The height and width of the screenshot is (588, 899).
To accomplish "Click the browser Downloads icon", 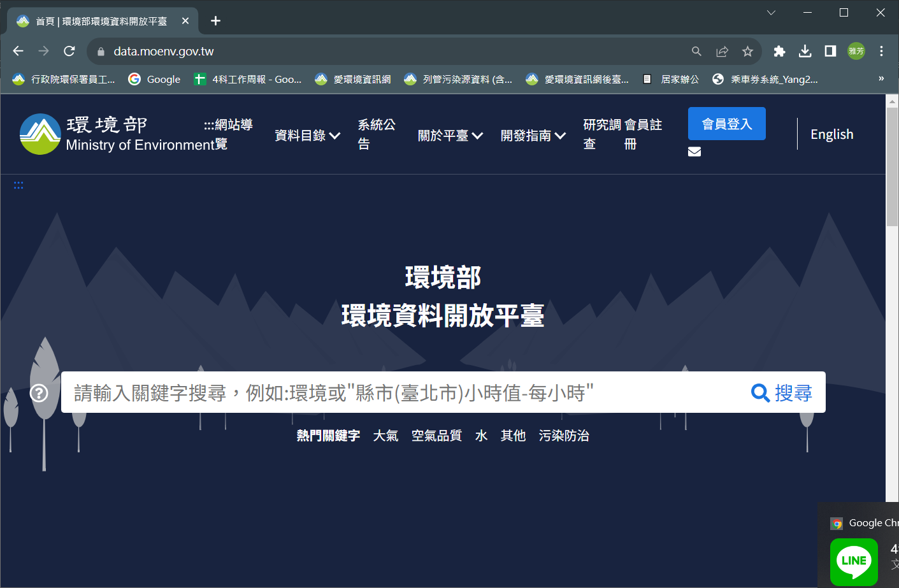I will coord(805,50).
